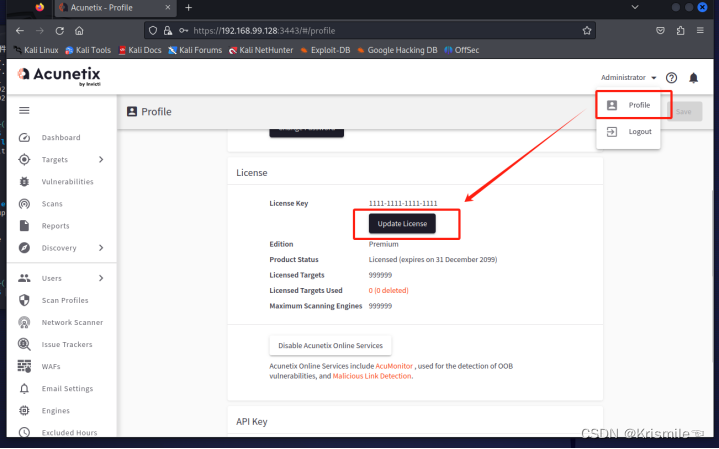Screen dimensions: 719x449
Task: Open the Kali NetHunter bookmark
Action: (261, 50)
